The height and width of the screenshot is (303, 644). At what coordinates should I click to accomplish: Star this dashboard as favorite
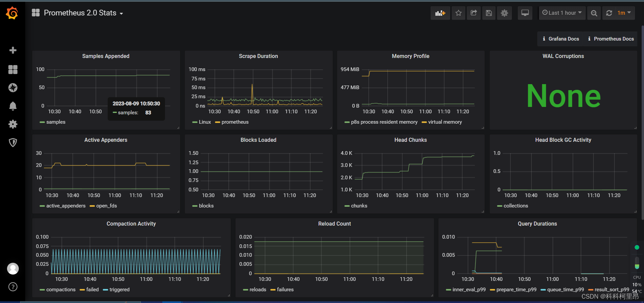click(x=459, y=13)
